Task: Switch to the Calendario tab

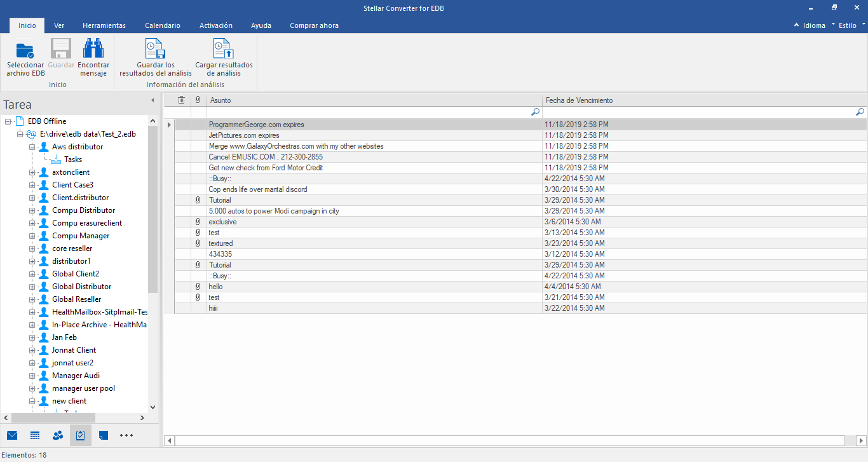Action: (163, 25)
